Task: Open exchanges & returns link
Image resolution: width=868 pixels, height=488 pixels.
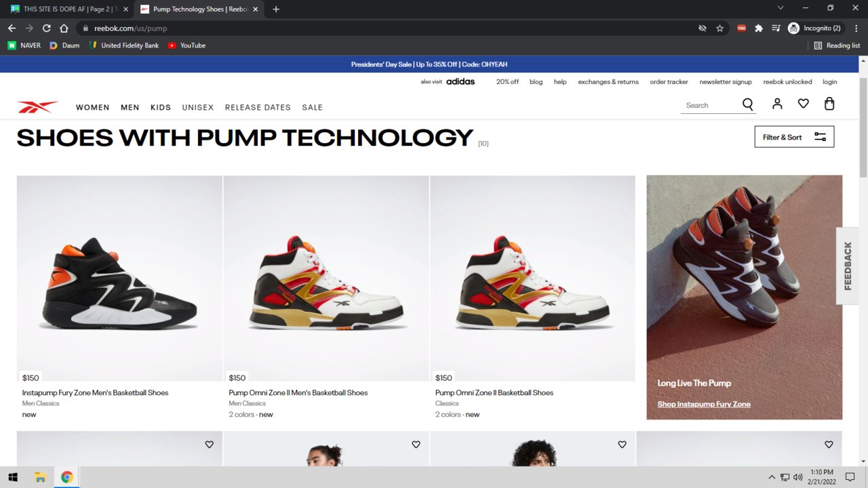Action: pos(608,81)
